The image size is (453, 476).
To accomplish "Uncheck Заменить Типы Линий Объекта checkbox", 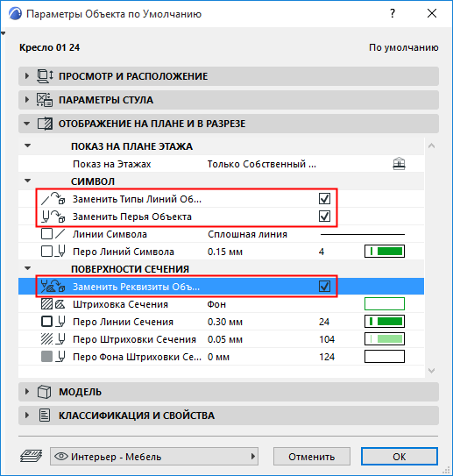I will click(324, 199).
